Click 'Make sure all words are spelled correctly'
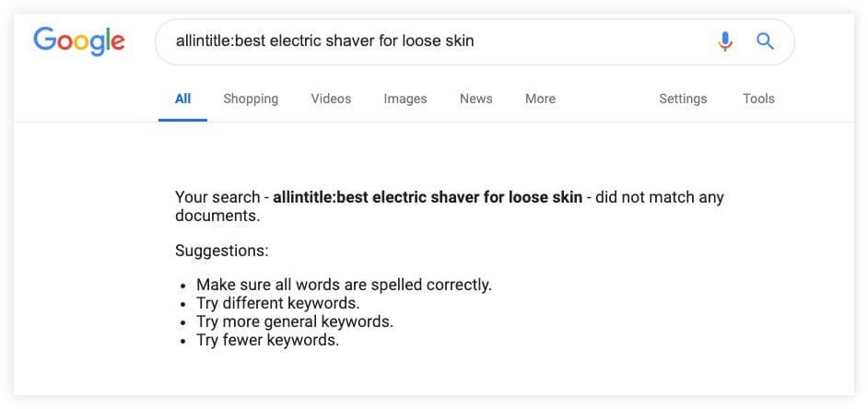This screenshot has height=409, width=868. [x=344, y=285]
